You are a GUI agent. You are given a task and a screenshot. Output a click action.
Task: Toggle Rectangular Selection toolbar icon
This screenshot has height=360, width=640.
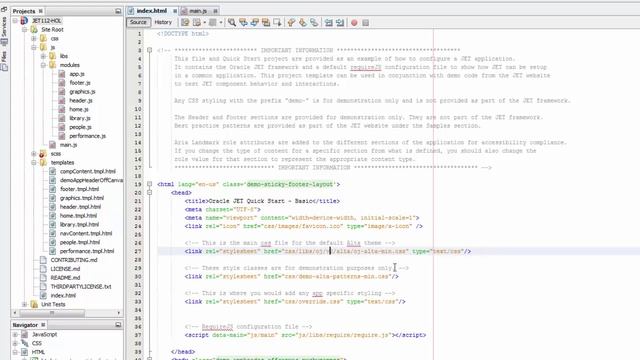277,22
